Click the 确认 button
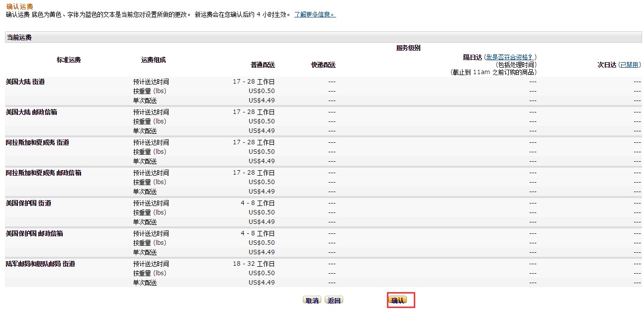Viewport: 644px width, 312px height. (397, 301)
